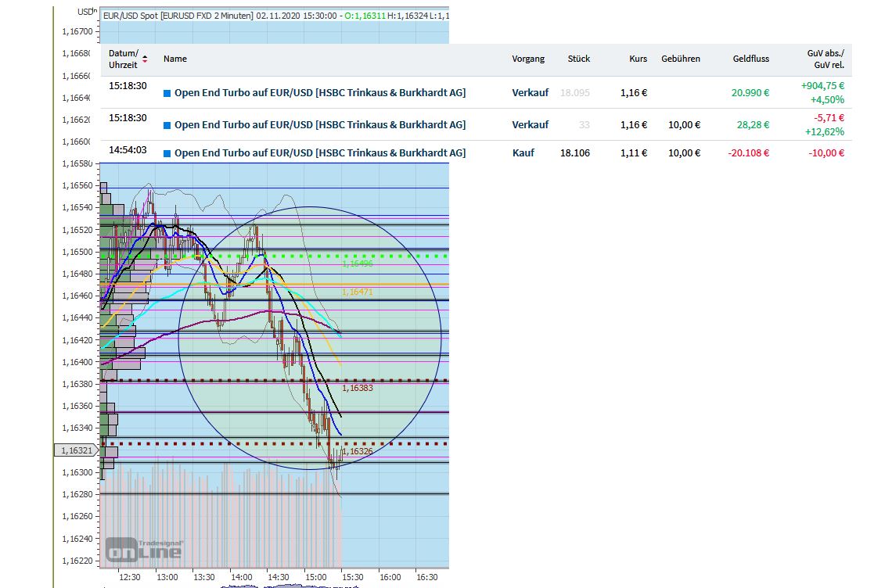Click the price level label 1,16383 on the chart
This screenshot has height=588, width=892.
tap(358, 387)
